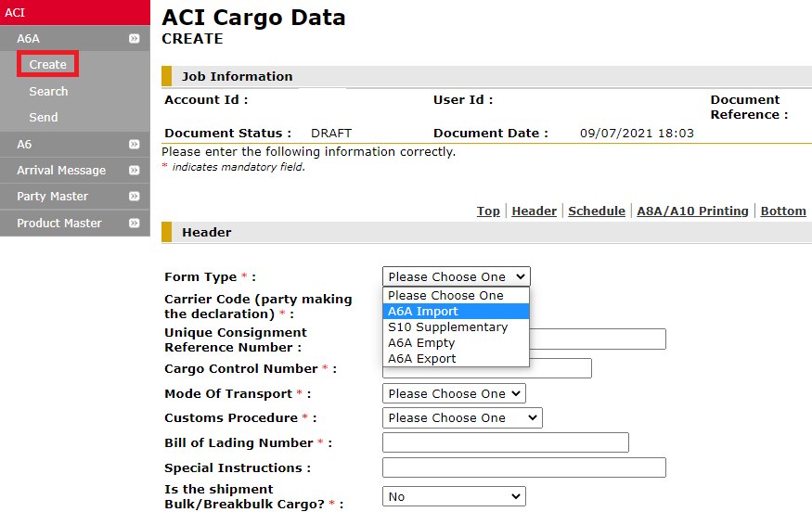Click the Bill of Lading Number field

(505, 442)
